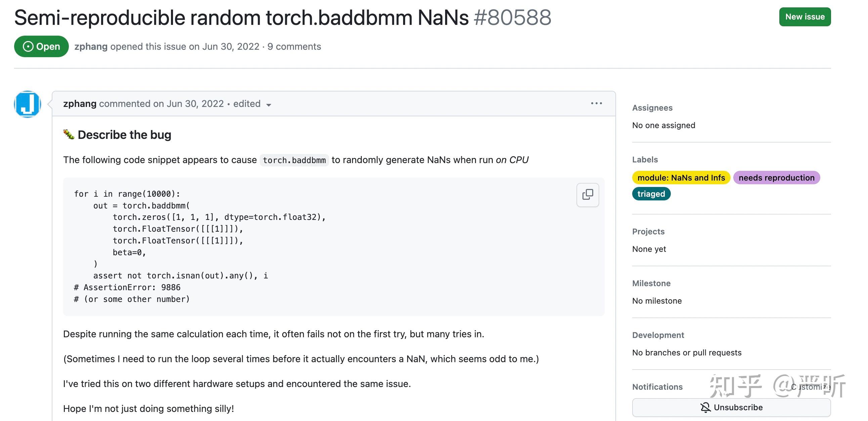Open the 'triaged' label
868x421 pixels.
pos(651,194)
